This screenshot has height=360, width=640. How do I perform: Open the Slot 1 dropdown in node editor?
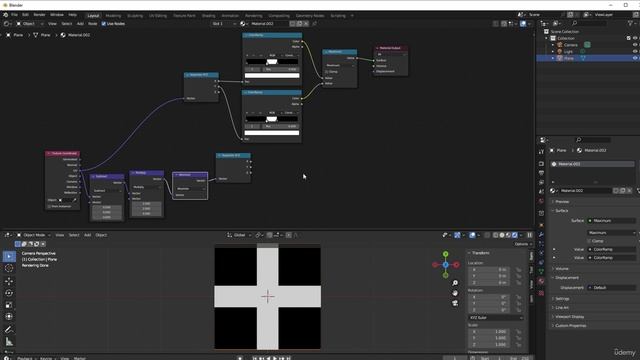point(224,24)
